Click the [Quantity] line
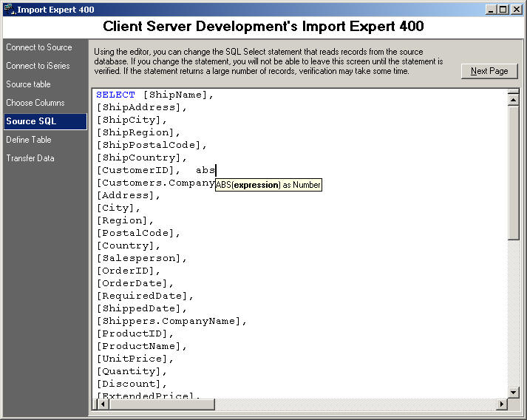The image size is (527, 420). click(x=132, y=372)
